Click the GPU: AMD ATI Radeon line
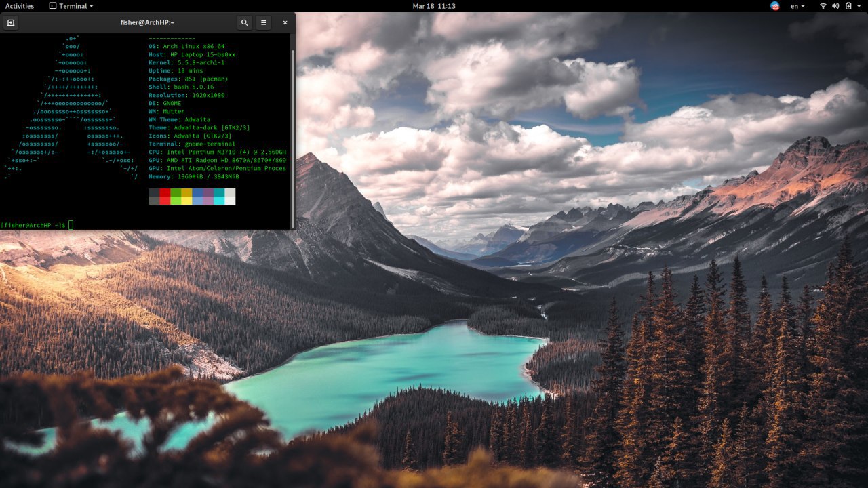The height and width of the screenshot is (488, 868). 217,160
